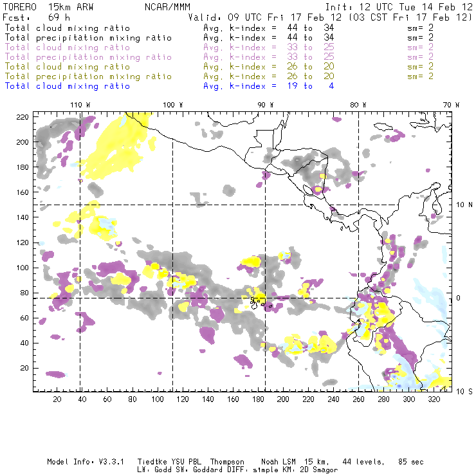Click x-axis grid label "300"

coord(408,399)
